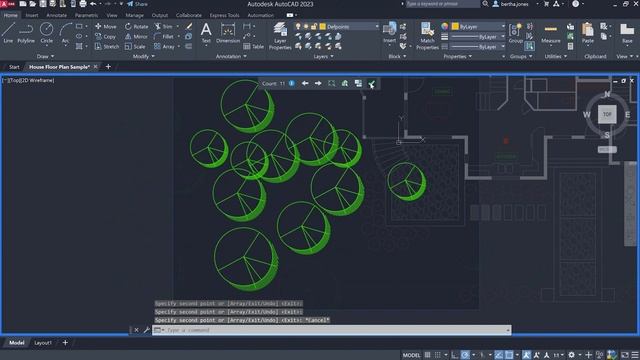640x360 pixels.
Task: Add a new layout with plus button
Action: [65, 343]
